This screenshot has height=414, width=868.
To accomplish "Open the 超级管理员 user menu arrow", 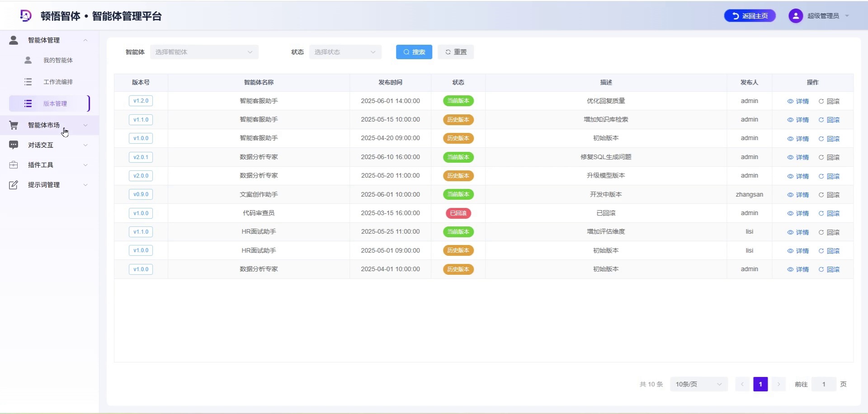I will pyautogui.click(x=847, y=16).
